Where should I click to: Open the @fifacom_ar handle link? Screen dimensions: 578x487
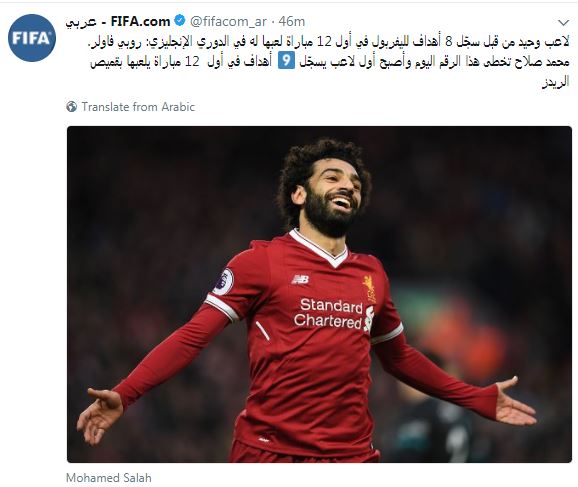click(x=228, y=21)
